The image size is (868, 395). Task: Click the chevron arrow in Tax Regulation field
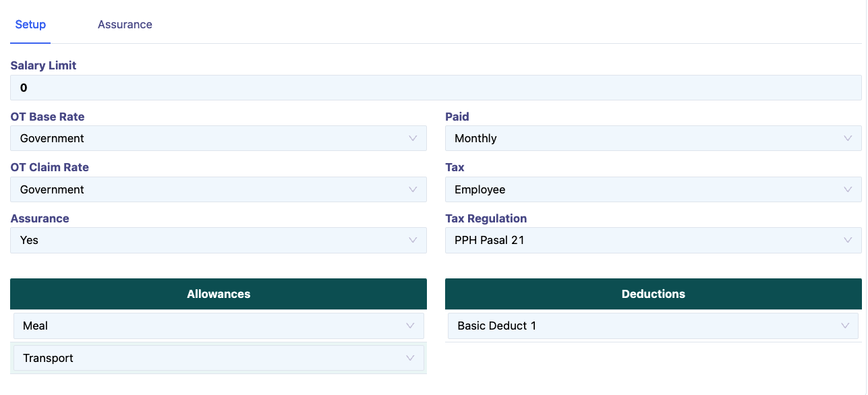click(848, 240)
